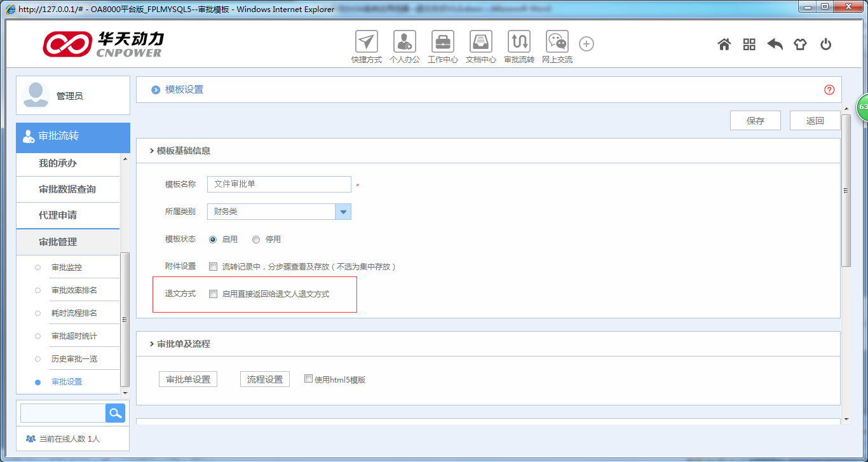Click the 模板名称 input field
868x462 pixels.
[x=279, y=184]
